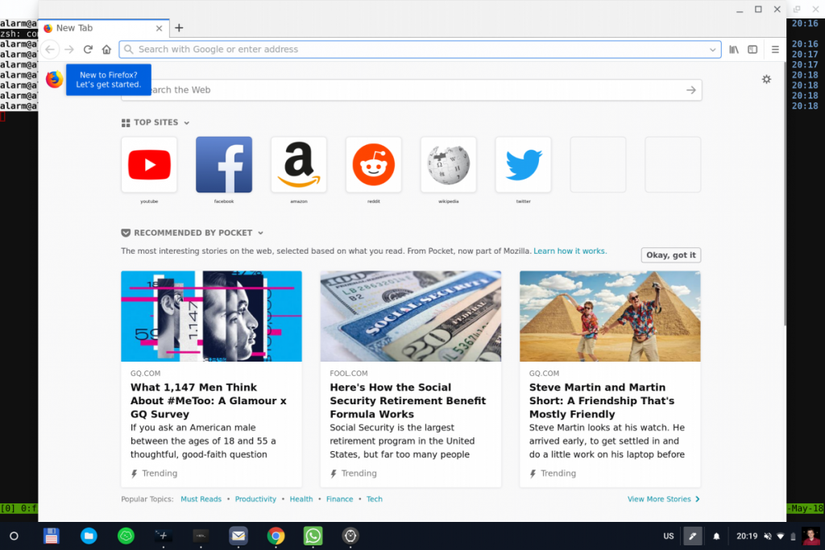Open the Firefox hamburger menu

[x=775, y=49]
